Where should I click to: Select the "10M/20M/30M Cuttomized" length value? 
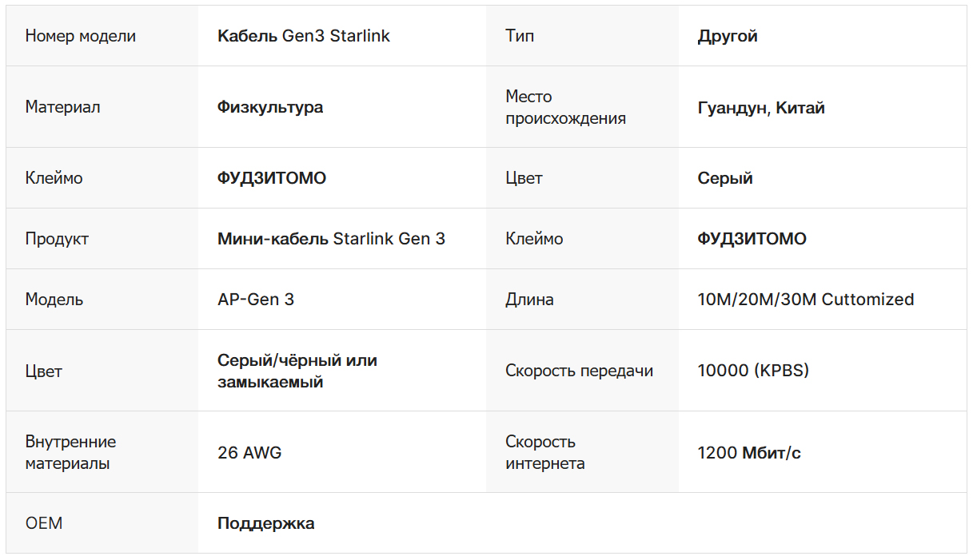pos(806,300)
